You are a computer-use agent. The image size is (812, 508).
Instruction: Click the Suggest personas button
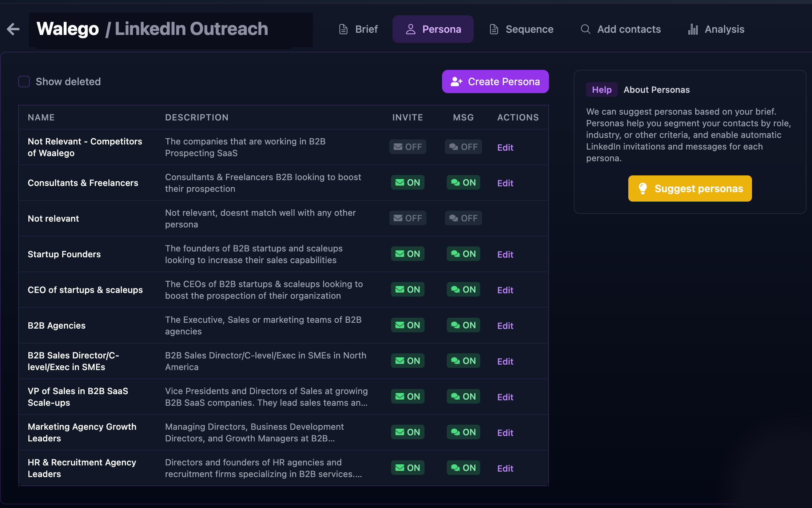click(x=690, y=188)
